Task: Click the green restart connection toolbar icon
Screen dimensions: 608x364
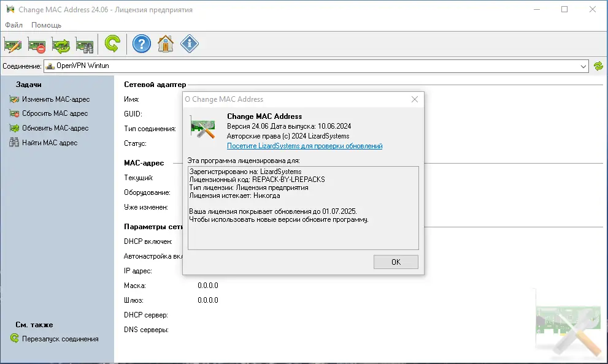Action: pyautogui.click(x=112, y=44)
